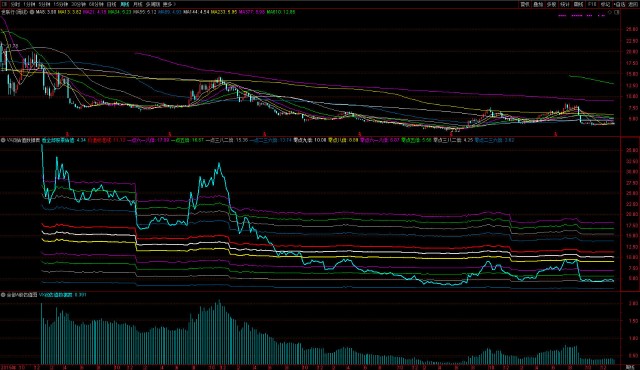Click the circle icon of the bottom indicator panel

pos(3,295)
